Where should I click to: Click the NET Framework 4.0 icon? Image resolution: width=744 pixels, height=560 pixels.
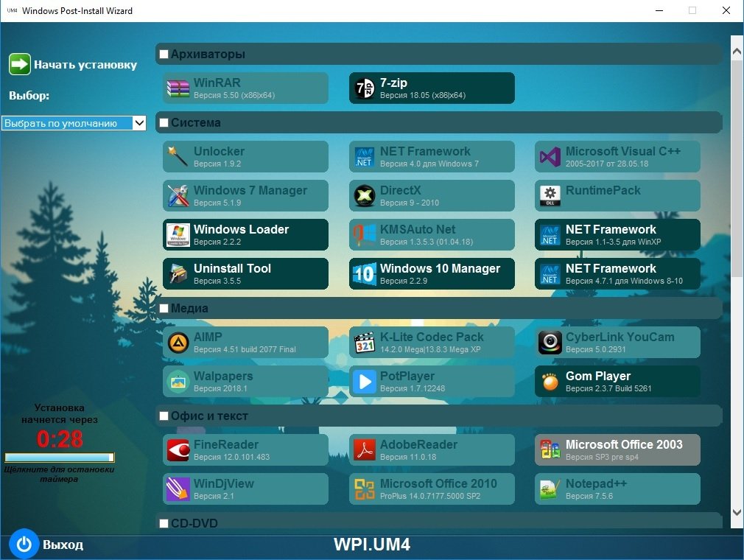tap(365, 157)
